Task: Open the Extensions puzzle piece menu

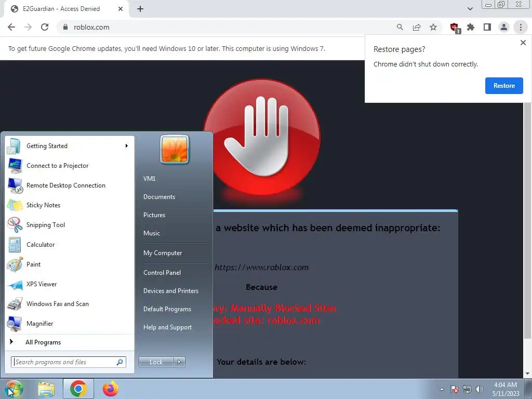Action: [x=471, y=27]
